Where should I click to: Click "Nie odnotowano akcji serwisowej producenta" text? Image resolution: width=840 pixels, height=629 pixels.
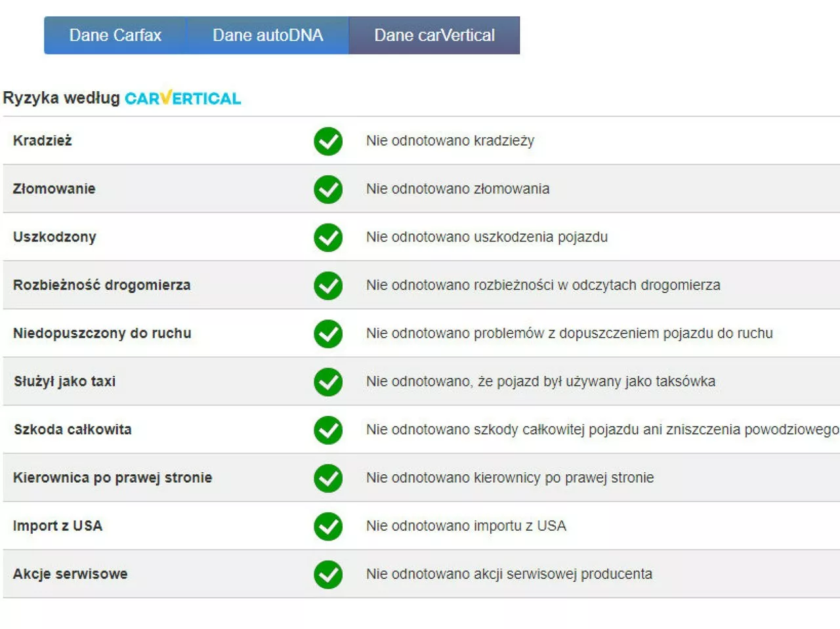509,574
